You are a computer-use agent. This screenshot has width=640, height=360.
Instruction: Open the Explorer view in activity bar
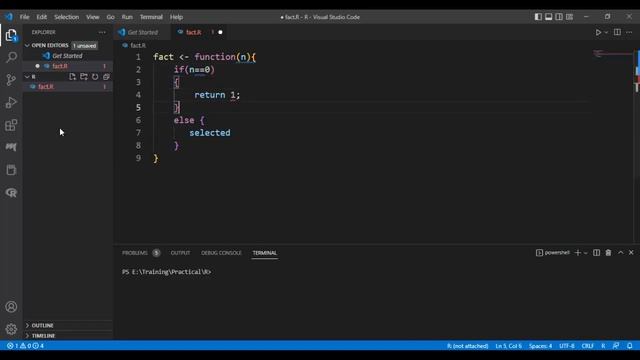(x=11, y=35)
